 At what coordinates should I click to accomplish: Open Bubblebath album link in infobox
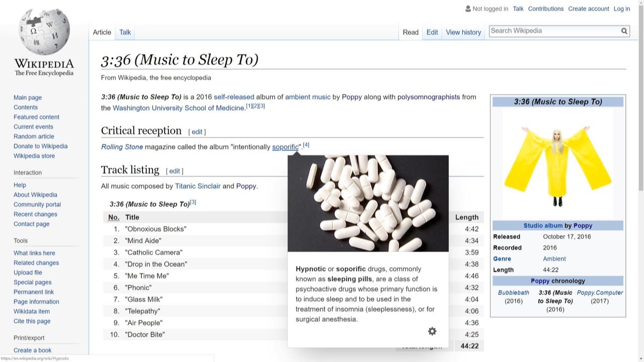[x=513, y=293]
